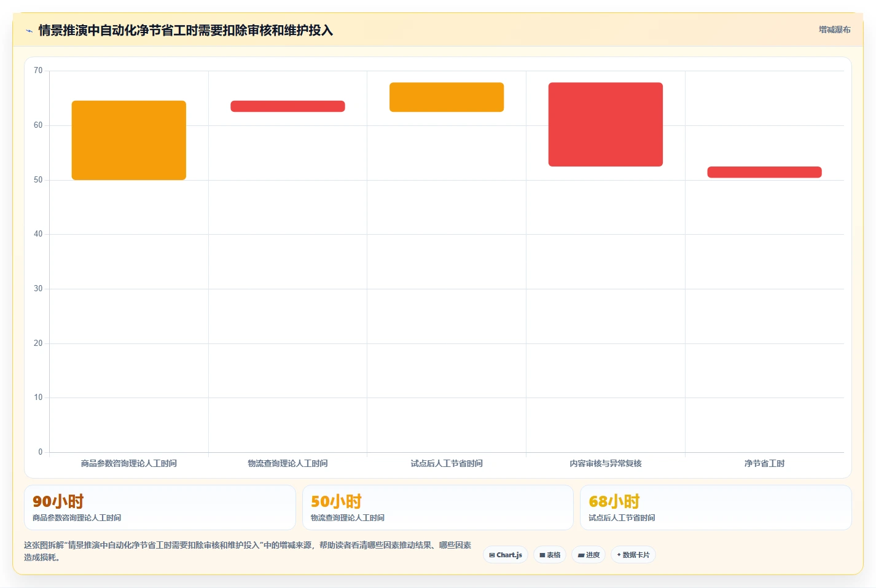
Task: Click the large red 内容审核与异常复核 bar
Action: click(x=606, y=124)
